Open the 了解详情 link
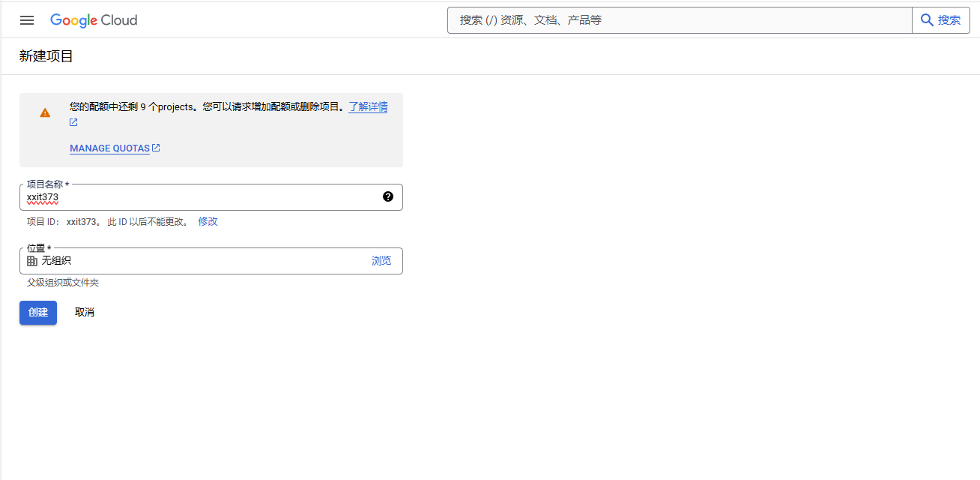 pos(368,106)
